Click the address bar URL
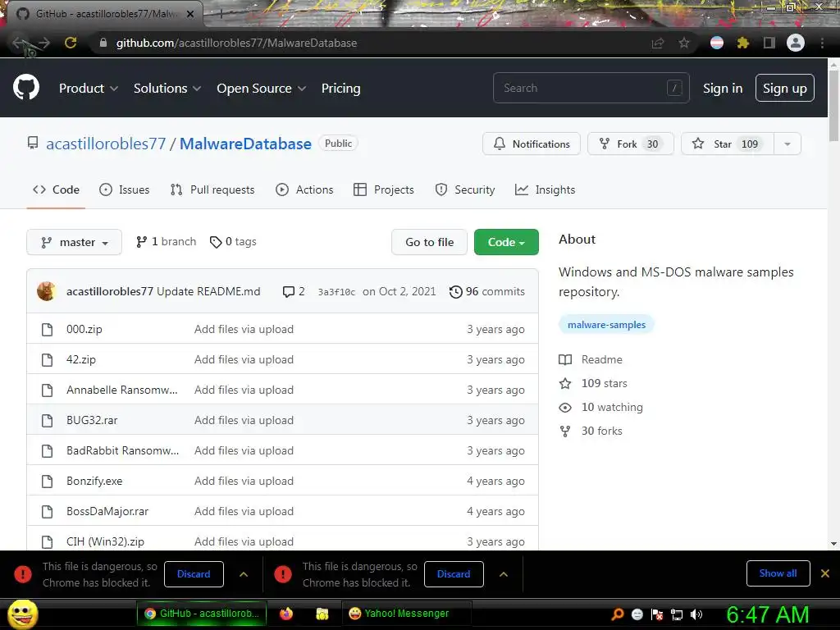Screen dimensions: 840x630 point(236,43)
